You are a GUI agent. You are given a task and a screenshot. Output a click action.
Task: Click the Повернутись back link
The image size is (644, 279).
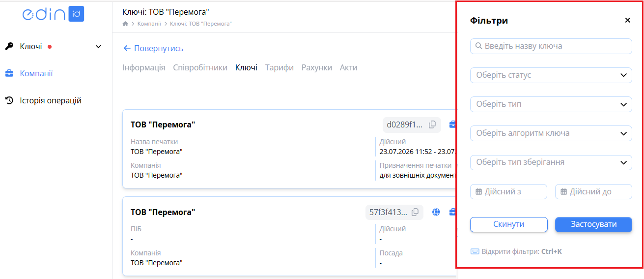[x=153, y=48]
